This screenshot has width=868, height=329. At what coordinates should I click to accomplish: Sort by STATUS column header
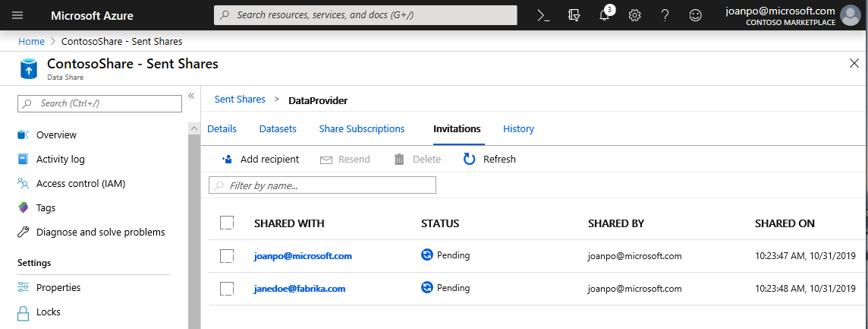click(x=440, y=223)
